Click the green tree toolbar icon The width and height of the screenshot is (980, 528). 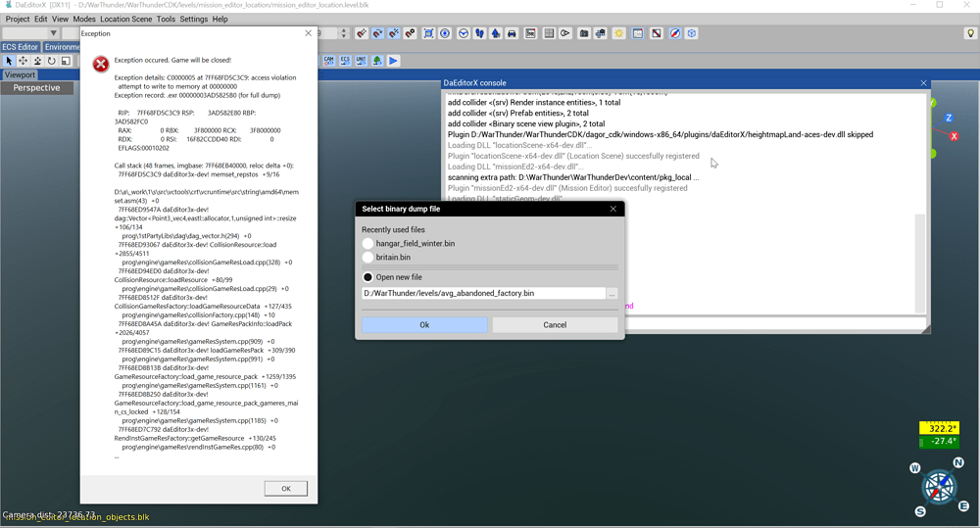[x=377, y=61]
